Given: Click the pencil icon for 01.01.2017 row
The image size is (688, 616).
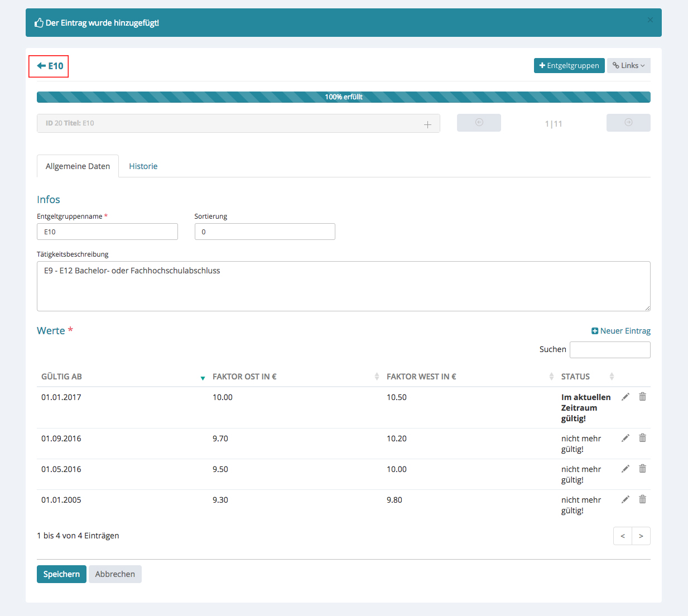Looking at the screenshot, I should pos(626,397).
